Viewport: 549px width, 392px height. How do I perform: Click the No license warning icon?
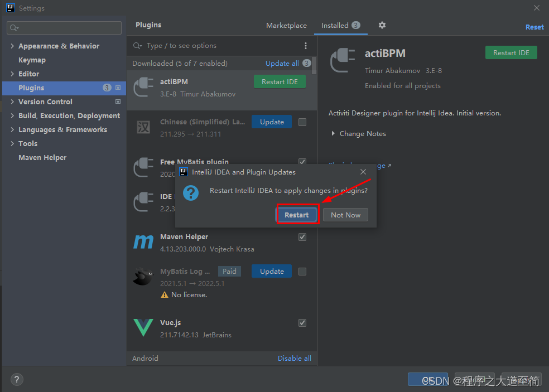click(164, 295)
